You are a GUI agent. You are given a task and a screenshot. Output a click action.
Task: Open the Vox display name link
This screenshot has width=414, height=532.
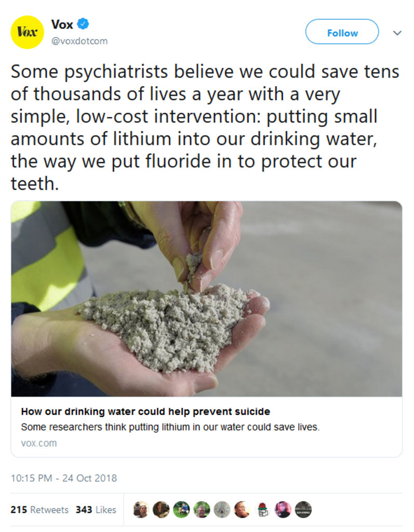[62, 24]
